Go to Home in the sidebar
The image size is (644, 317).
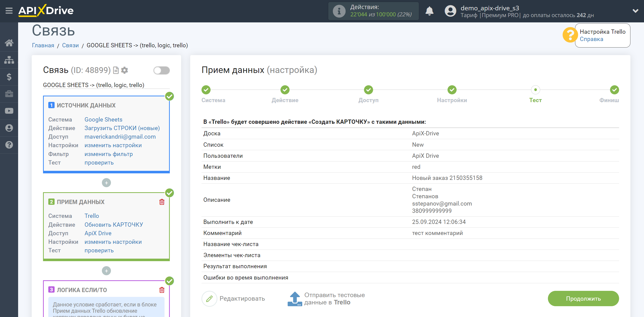tap(9, 43)
